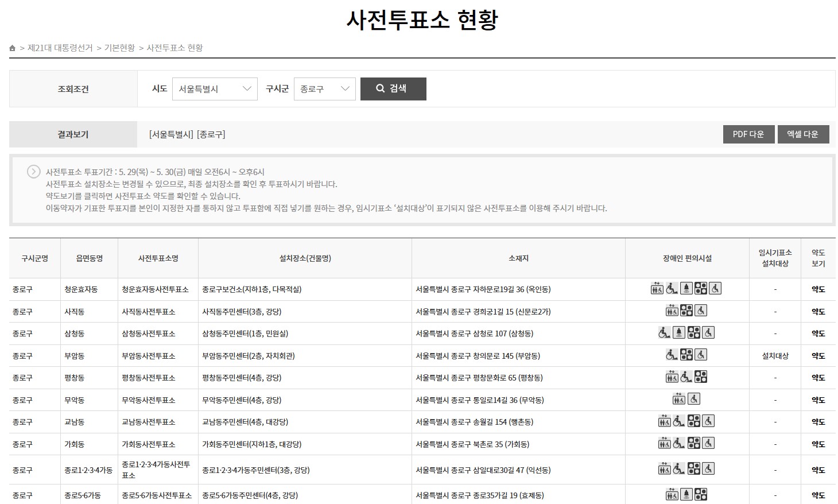Select the 기본현황 breadcrumb item
Viewport: 838px width, 504px height.
tap(119, 48)
